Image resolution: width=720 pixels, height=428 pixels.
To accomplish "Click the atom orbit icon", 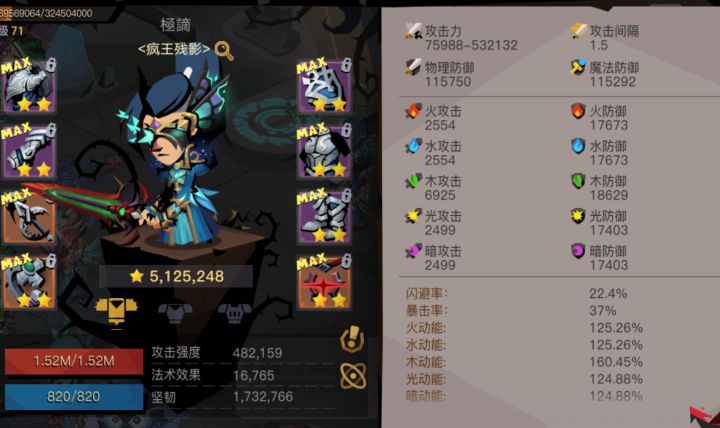I will point(353,376).
